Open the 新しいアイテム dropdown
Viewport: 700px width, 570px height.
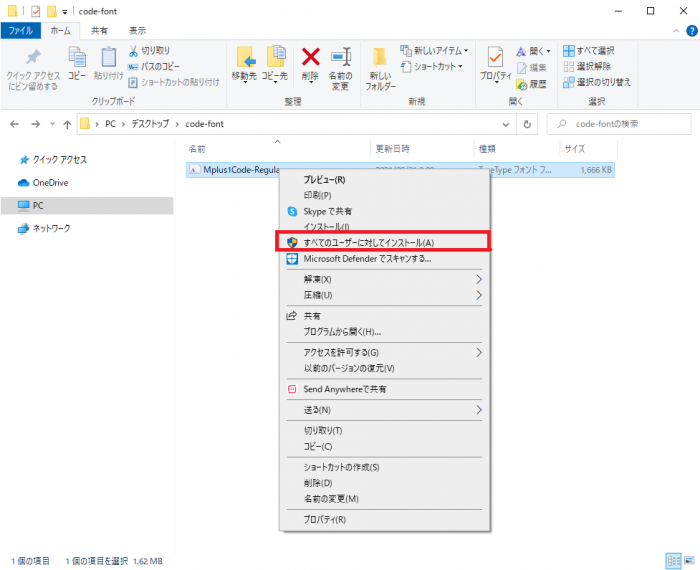coord(434,50)
